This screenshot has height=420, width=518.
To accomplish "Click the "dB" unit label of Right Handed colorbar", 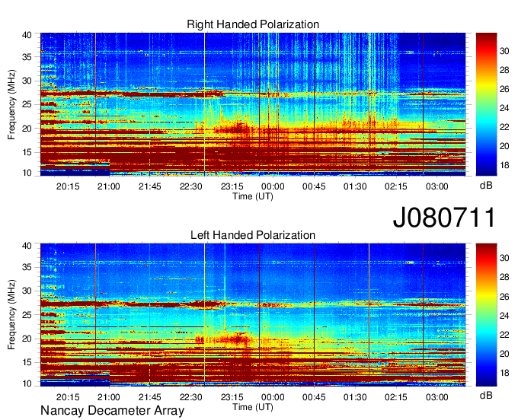I will pos(486,186).
